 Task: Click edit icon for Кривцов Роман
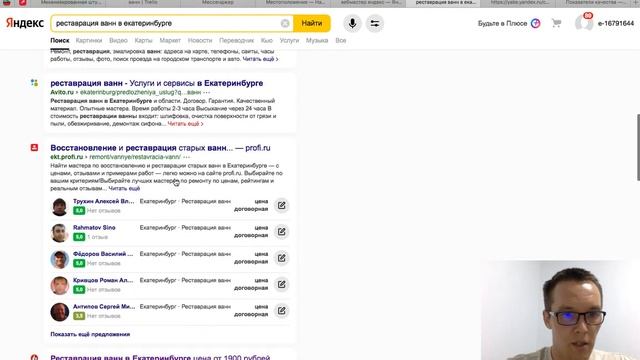[282, 284]
